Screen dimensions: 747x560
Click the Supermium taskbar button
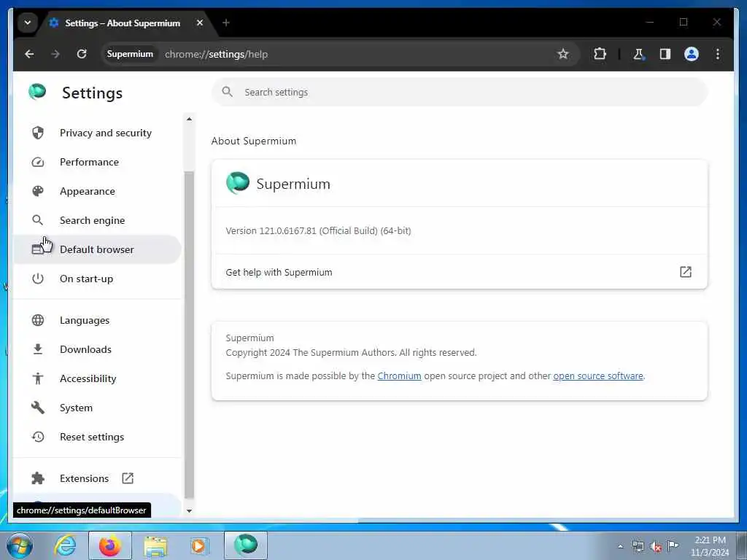pos(246,545)
